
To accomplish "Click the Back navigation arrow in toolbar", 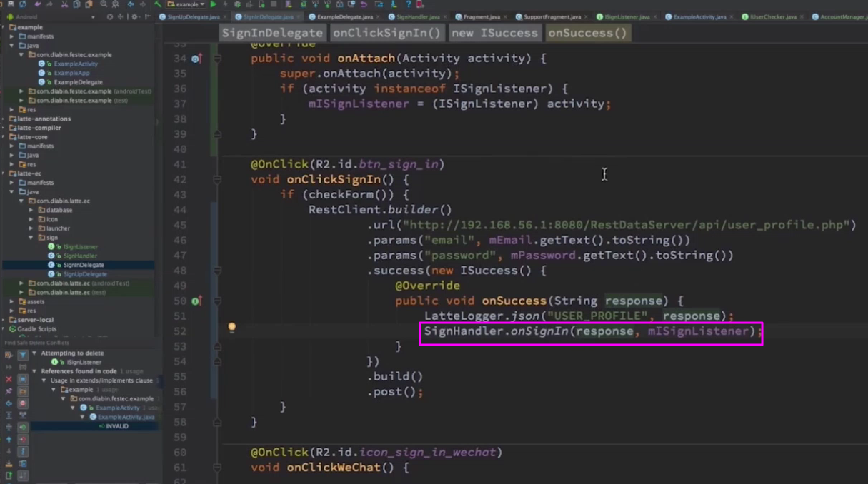I will (130, 4).
